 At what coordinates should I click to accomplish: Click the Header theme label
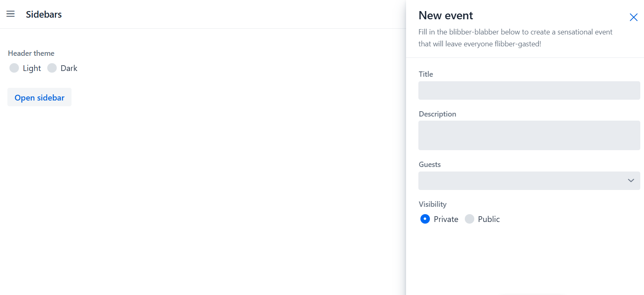(31, 53)
